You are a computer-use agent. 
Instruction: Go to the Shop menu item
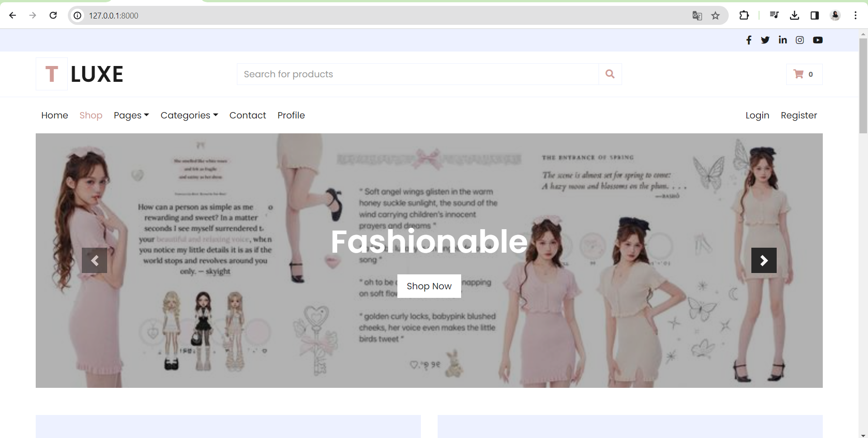click(91, 115)
